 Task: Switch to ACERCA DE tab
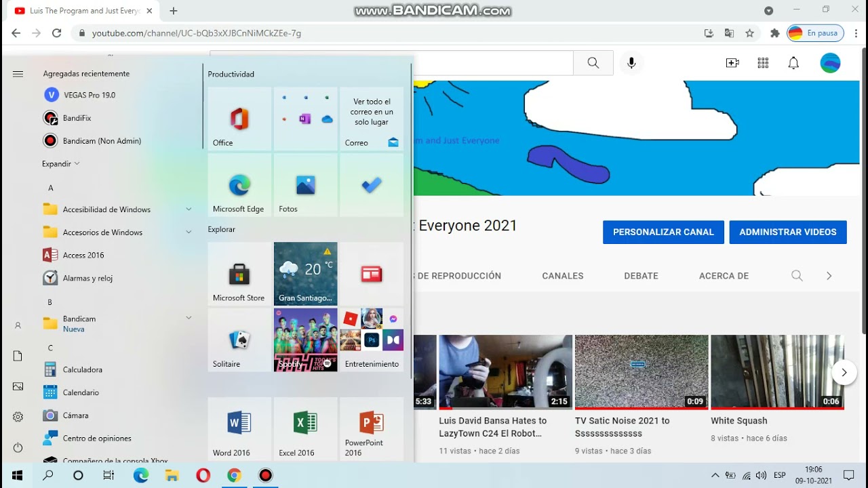coord(724,276)
